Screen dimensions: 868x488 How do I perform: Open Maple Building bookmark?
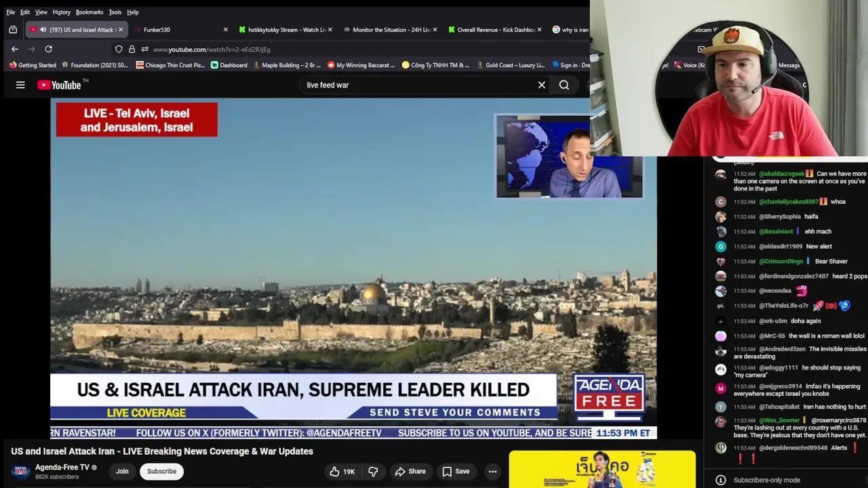286,65
